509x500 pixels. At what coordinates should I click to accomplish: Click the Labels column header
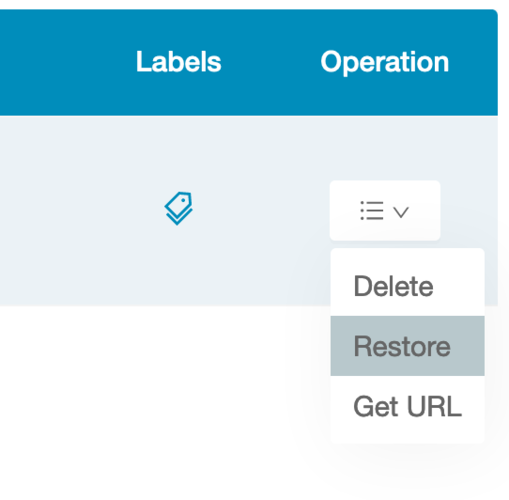click(x=179, y=62)
